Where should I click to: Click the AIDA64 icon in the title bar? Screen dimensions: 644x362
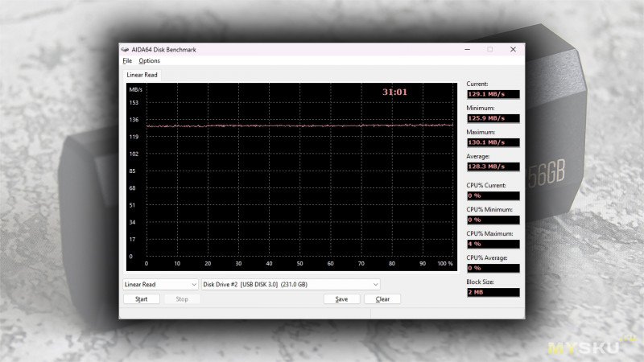(x=126, y=49)
